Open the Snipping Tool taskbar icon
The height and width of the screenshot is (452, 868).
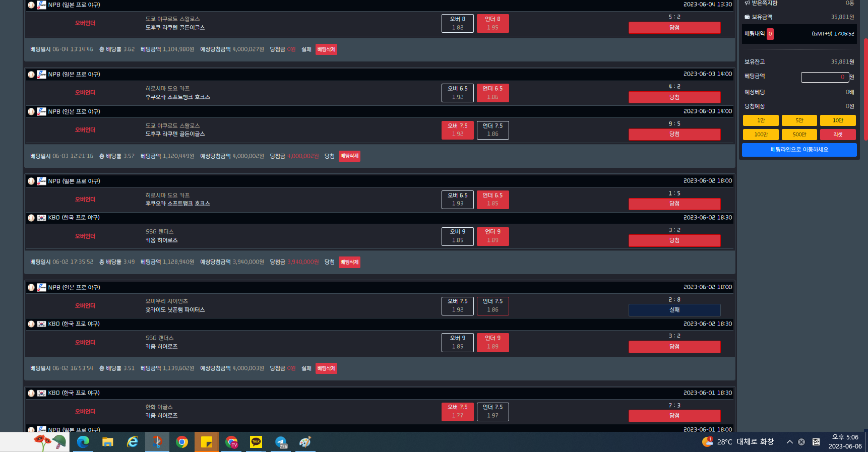(x=157, y=442)
